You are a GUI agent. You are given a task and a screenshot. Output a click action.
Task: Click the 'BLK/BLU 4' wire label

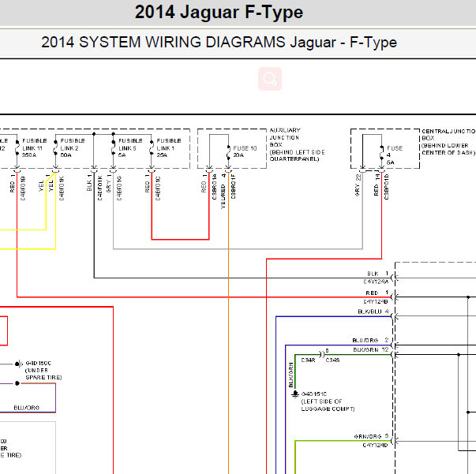tap(373, 312)
